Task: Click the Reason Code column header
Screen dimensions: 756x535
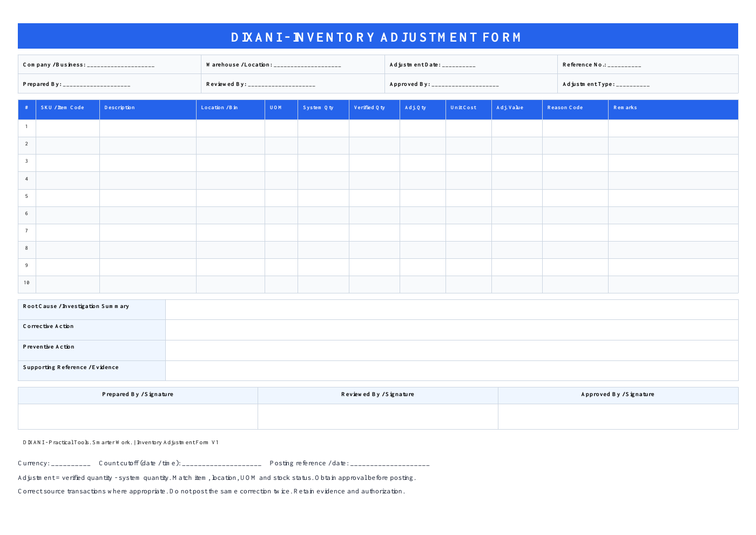Action: (576, 109)
